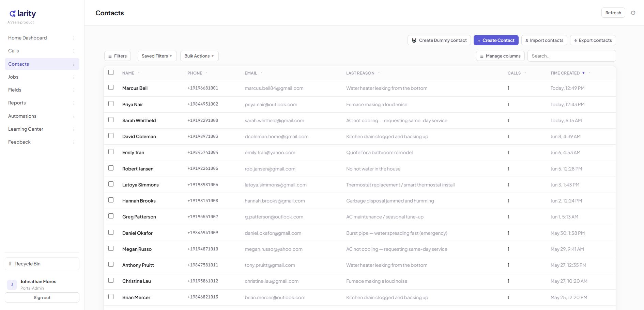The image size is (644, 310).
Task: Open Reports from the sidebar
Action: tap(17, 103)
